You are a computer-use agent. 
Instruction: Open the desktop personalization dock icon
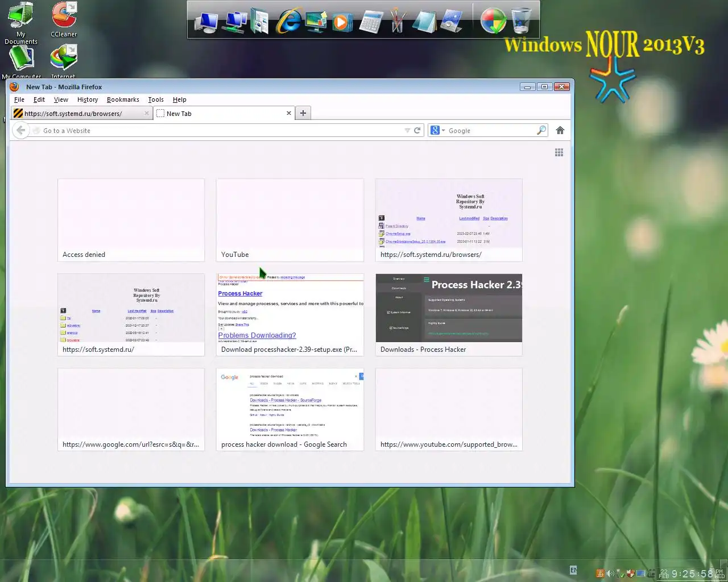click(316, 22)
